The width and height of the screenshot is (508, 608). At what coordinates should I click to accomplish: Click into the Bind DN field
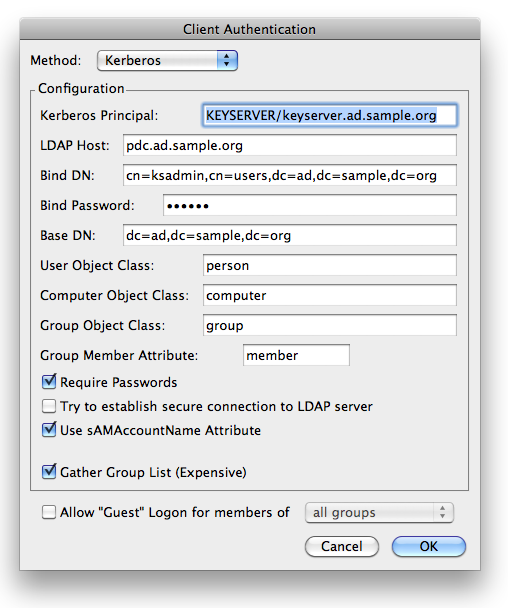[290, 175]
